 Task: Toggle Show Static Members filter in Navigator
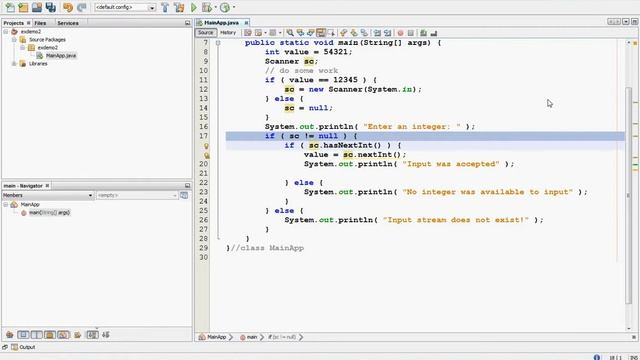[x=37, y=335]
